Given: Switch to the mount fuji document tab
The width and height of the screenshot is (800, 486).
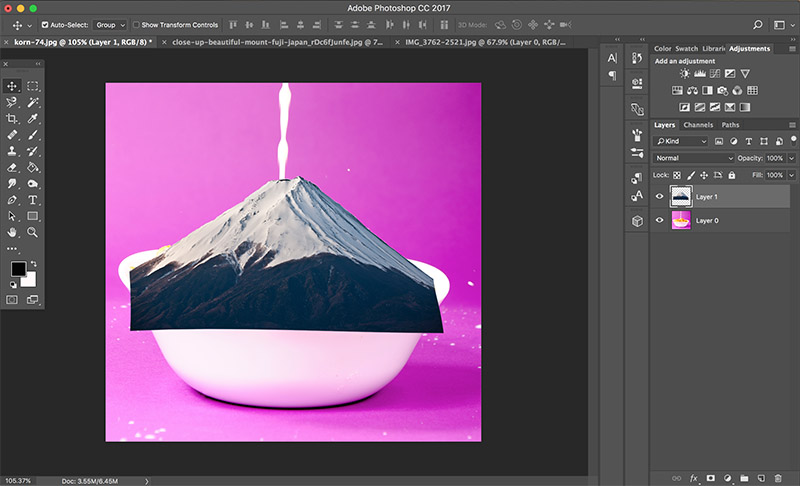Looking at the screenshot, I should (x=277, y=42).
